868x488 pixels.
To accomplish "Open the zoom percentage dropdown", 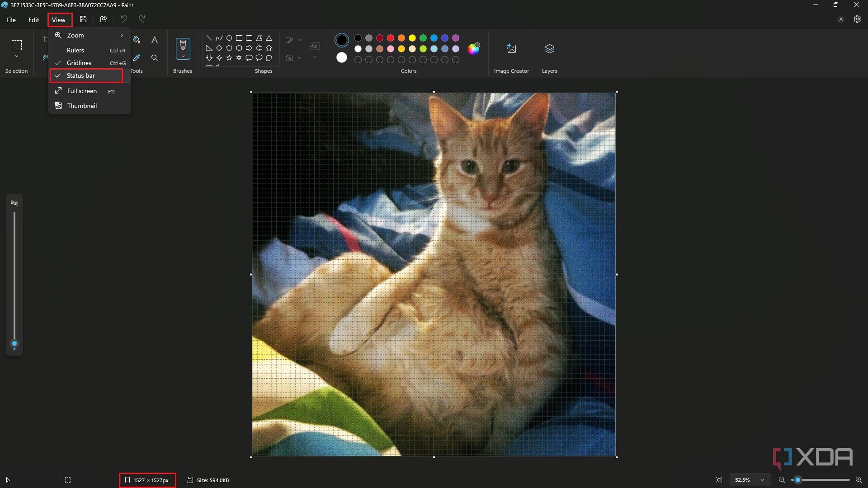I will 762,480.
